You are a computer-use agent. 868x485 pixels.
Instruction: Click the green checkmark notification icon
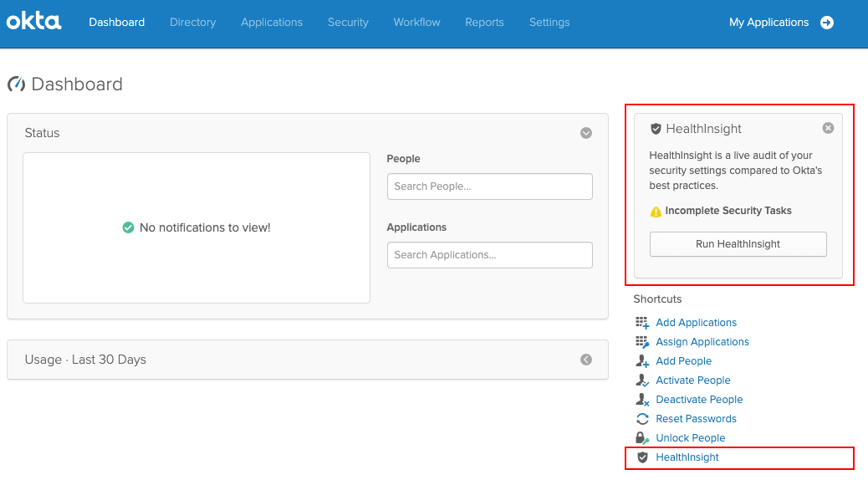pos(128,227)
